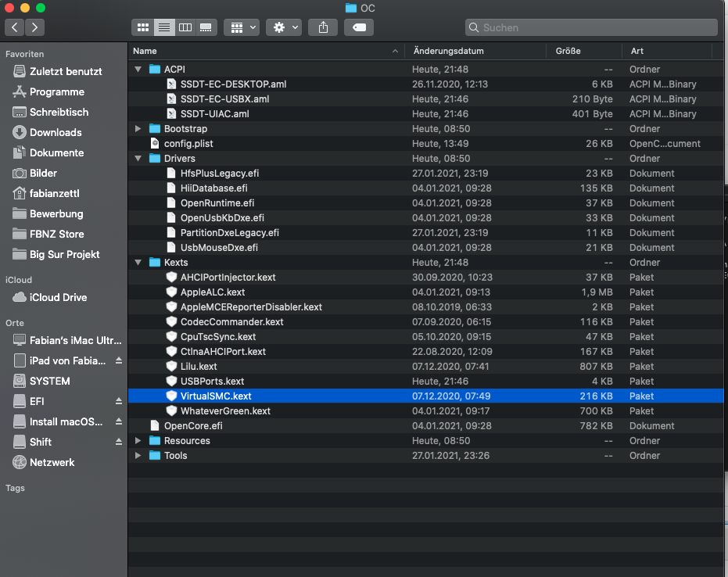Sort by Änderungsdatum column header
The image size is (728, 577).
click(475, 51)
